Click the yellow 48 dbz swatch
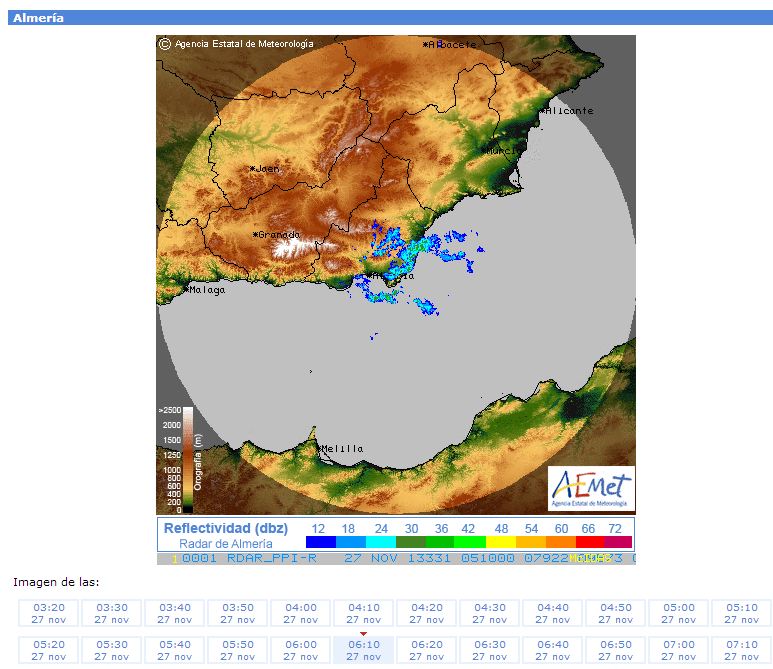Screen dimensions: 773x669 501,542
